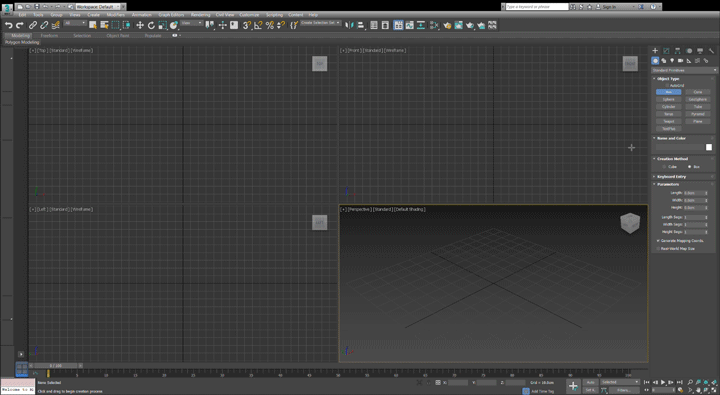Switch to the Object Paint ribbon tab
Viewport: 720px width, 395px height.
pos(118,35)
